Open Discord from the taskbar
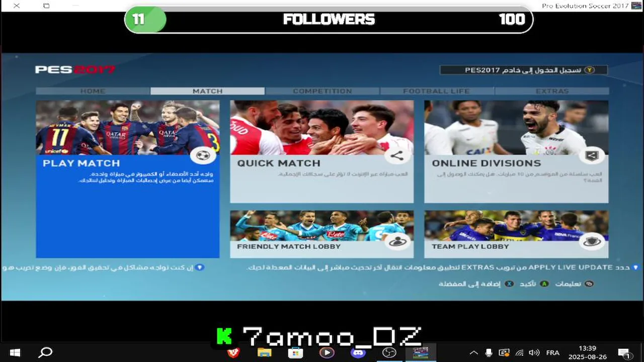This screenshot has width=644, height=362. click(x=358, y=352)
